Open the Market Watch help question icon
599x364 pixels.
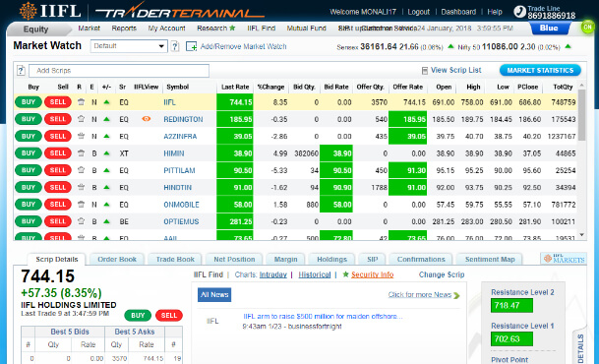pyautogui.click(x=175, y=46)
